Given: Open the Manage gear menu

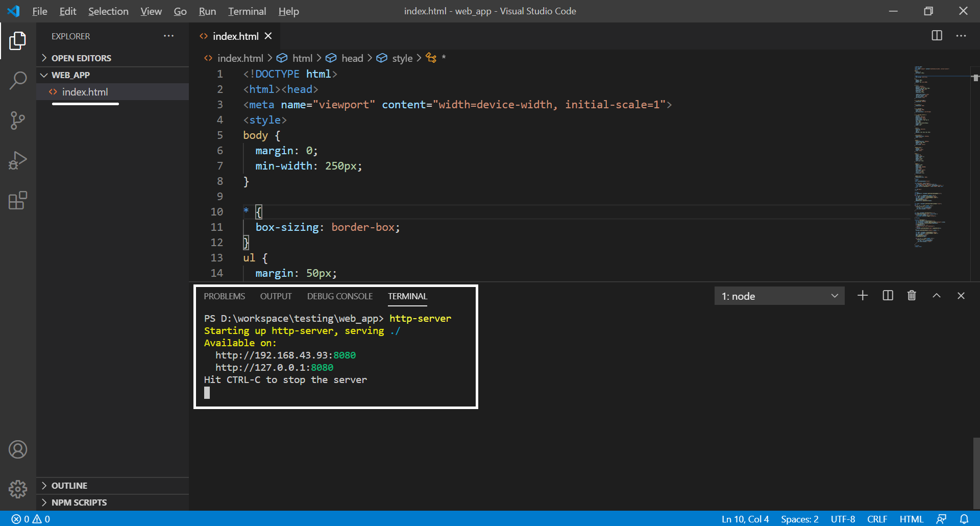Looking at the screenshot, I should 18,489.
